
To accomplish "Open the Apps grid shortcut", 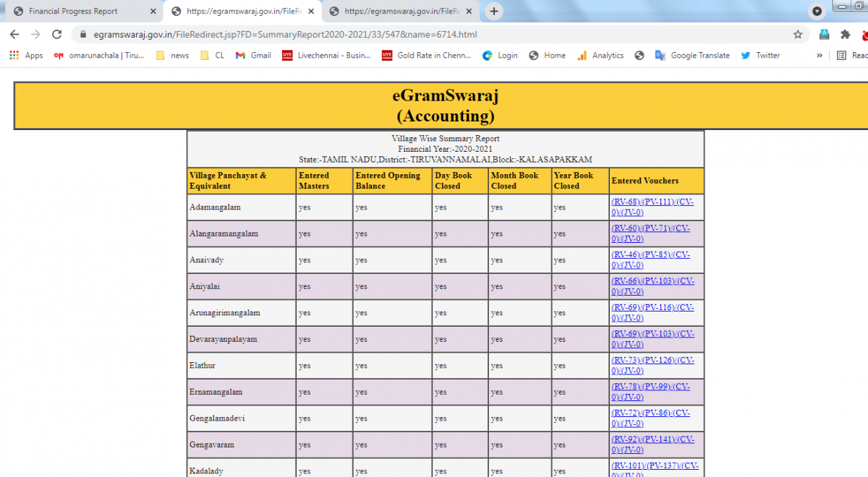I will pos(26,56).
